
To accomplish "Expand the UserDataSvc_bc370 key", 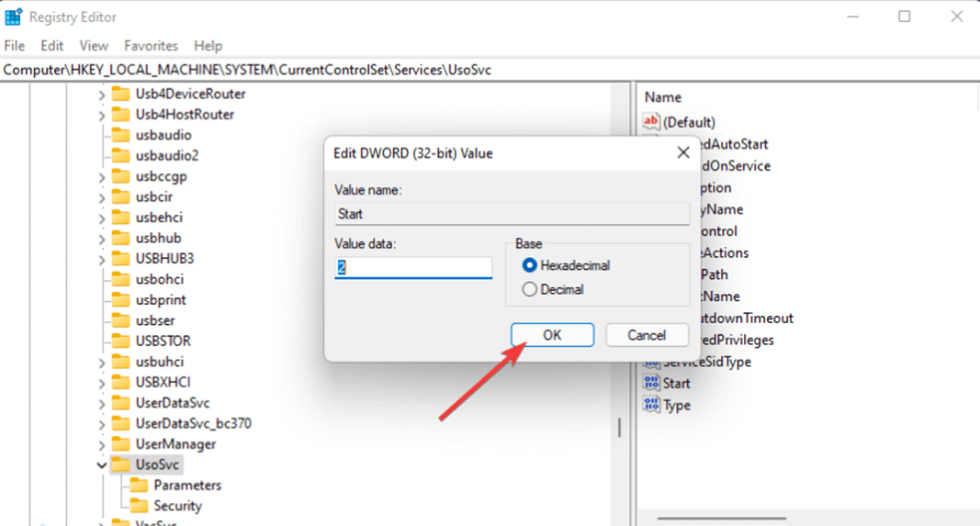I will point(101,425).
